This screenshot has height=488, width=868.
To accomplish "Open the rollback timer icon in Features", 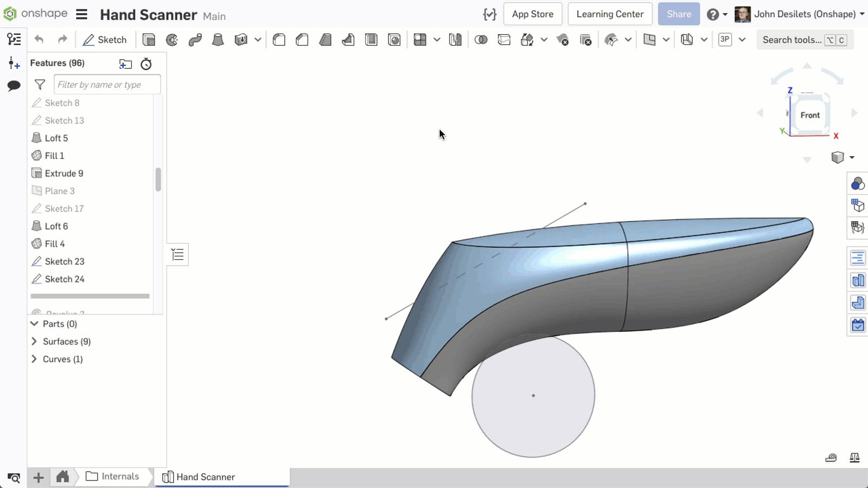I will point(146,64).
